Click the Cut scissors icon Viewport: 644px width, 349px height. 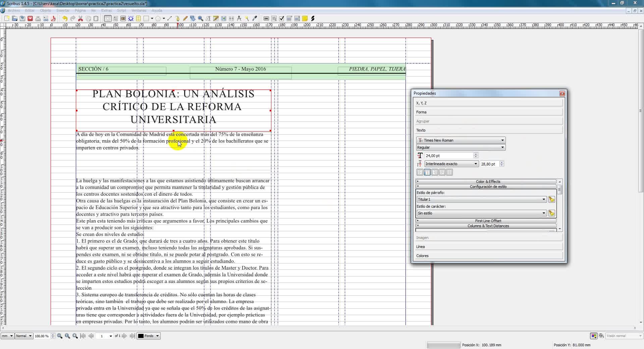tap(80, 19)
